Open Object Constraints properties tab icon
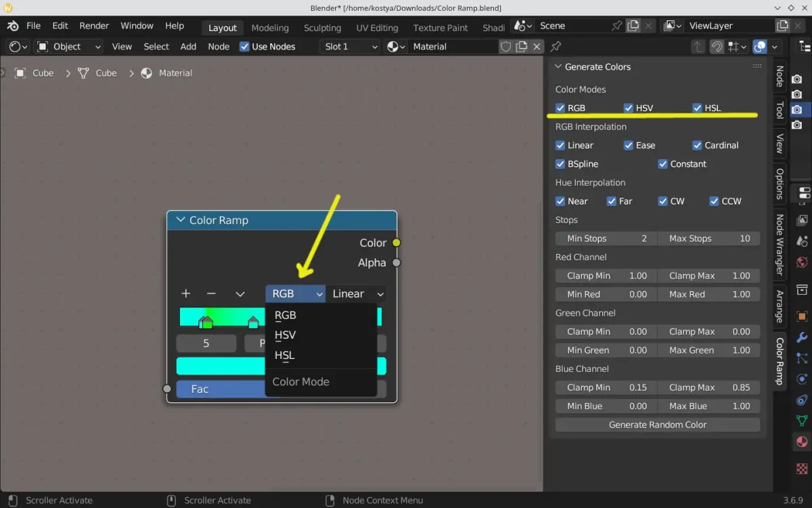The image size is (812, 508). (x=803, y=400)
